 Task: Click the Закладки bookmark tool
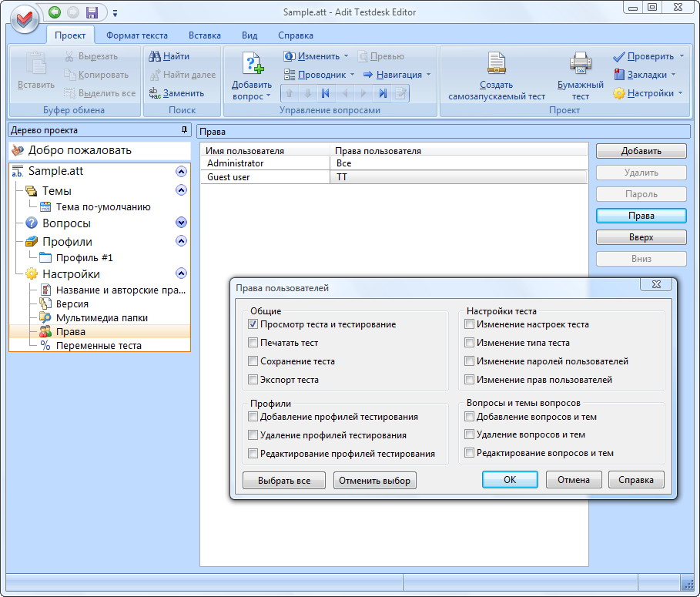tap(641, 75)
